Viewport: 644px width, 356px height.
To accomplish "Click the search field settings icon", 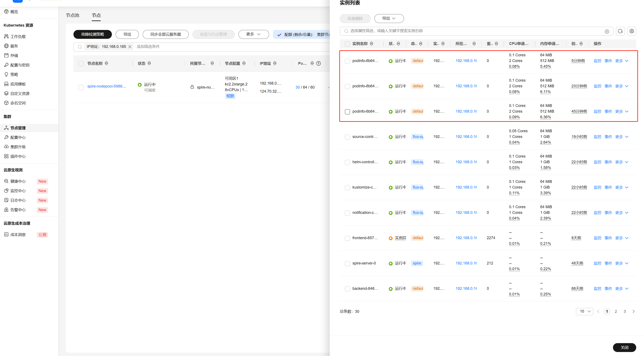I will [x=607, y=31].
